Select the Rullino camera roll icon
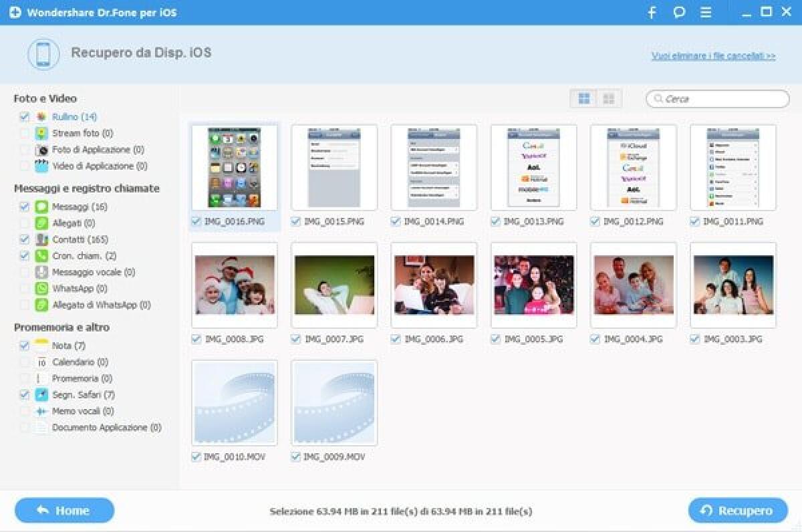802x532 pixels. 41,116
